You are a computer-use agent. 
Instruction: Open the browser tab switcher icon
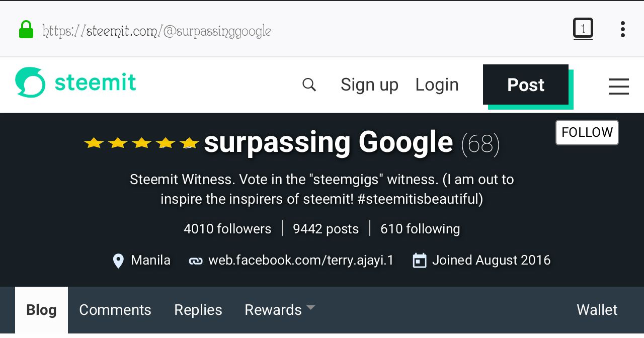click(x=583, y=29)
